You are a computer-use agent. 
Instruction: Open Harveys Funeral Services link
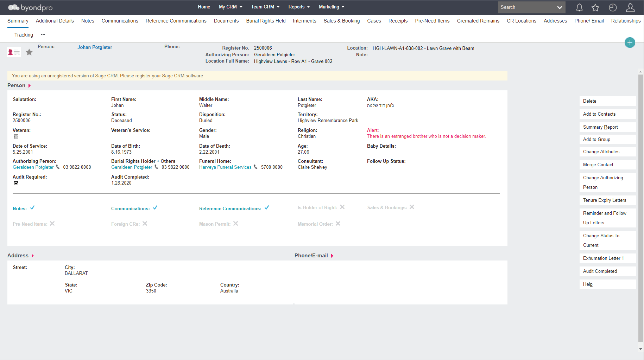pos(225,167)
